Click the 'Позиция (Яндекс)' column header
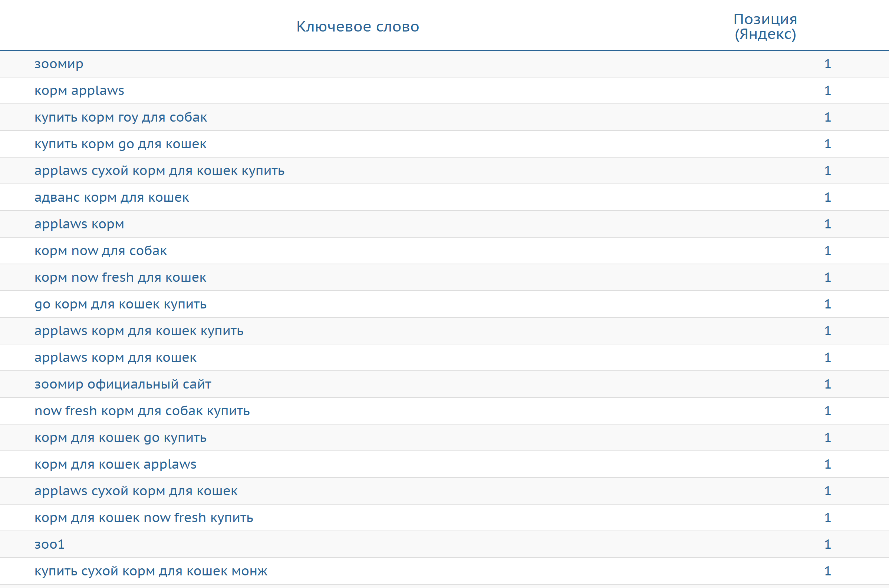889x588 pixels. point(765,27)
